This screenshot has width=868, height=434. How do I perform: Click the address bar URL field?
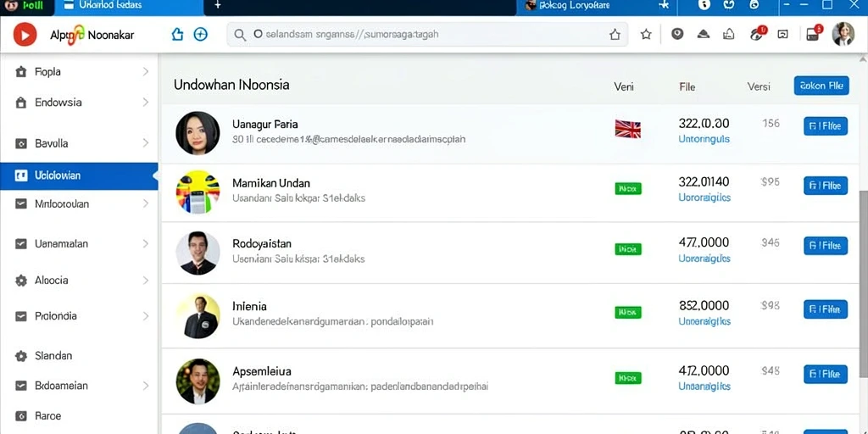coord(427,34)
